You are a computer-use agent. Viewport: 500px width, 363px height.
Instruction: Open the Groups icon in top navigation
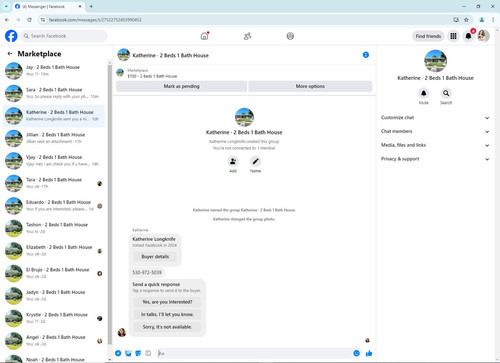tap(290, 36)
